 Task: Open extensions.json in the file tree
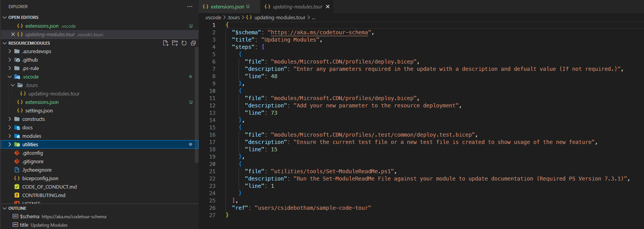[x=42, y=102]
